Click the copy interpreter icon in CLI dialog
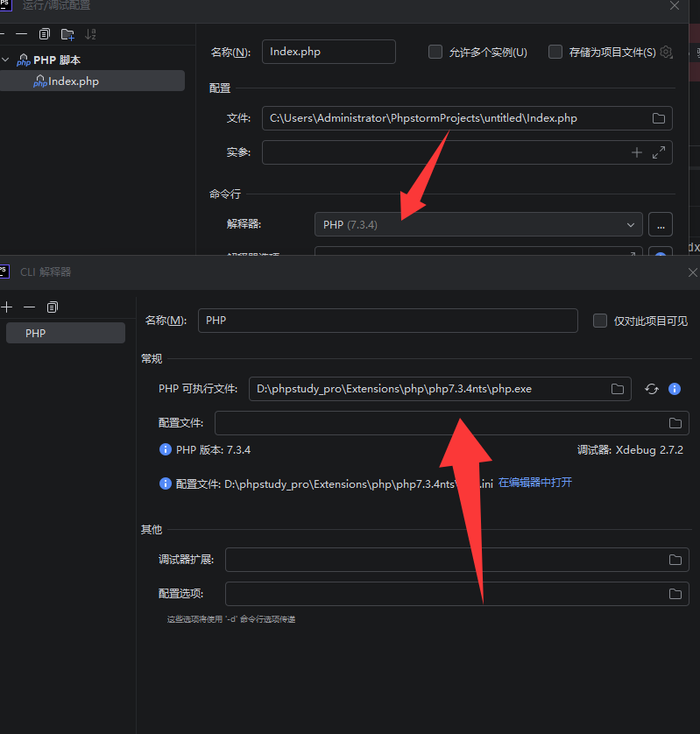 click(53, 307)
